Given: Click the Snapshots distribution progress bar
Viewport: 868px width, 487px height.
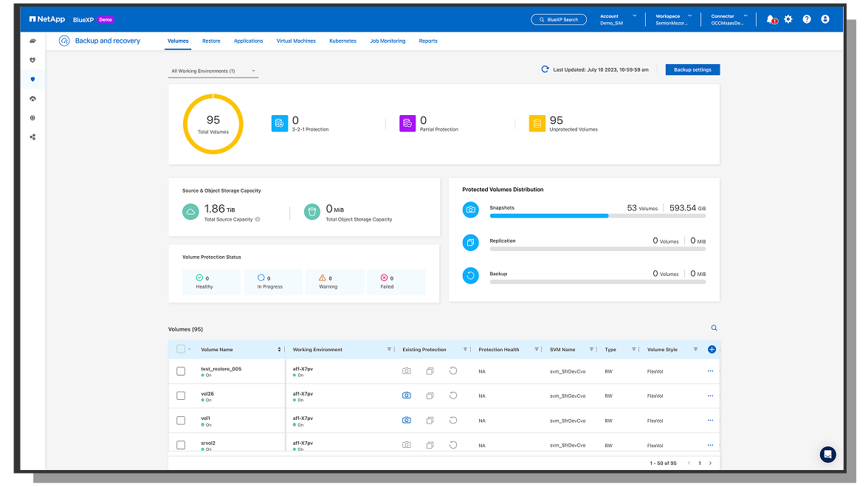Looking at the screenshot, I should [597, 215].
